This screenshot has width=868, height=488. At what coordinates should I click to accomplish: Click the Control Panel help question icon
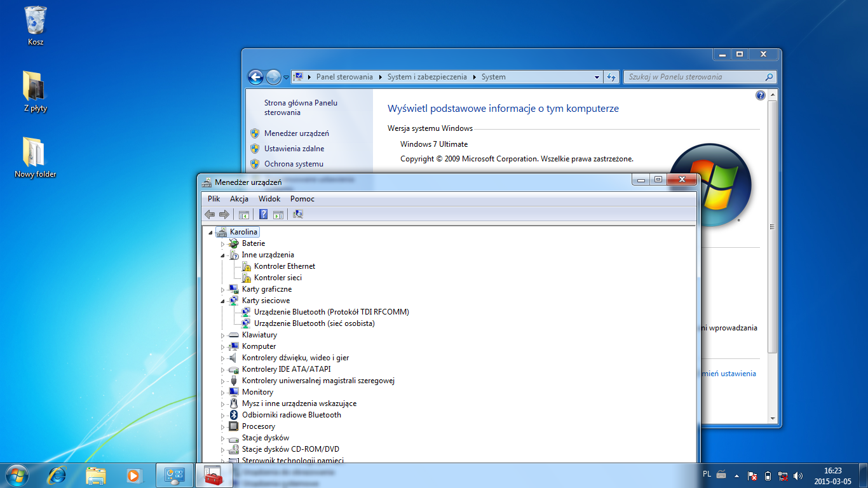click(x=761, y=95)
